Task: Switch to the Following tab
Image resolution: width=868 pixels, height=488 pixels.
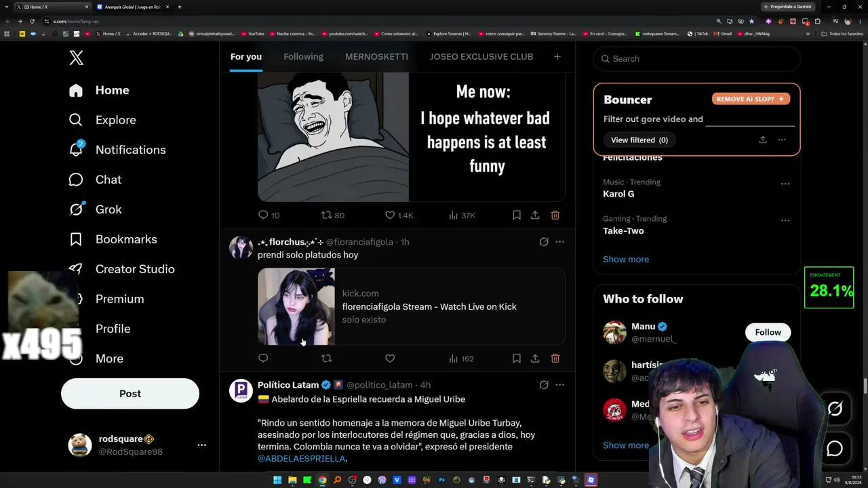Action: click(x=303, y=57)
